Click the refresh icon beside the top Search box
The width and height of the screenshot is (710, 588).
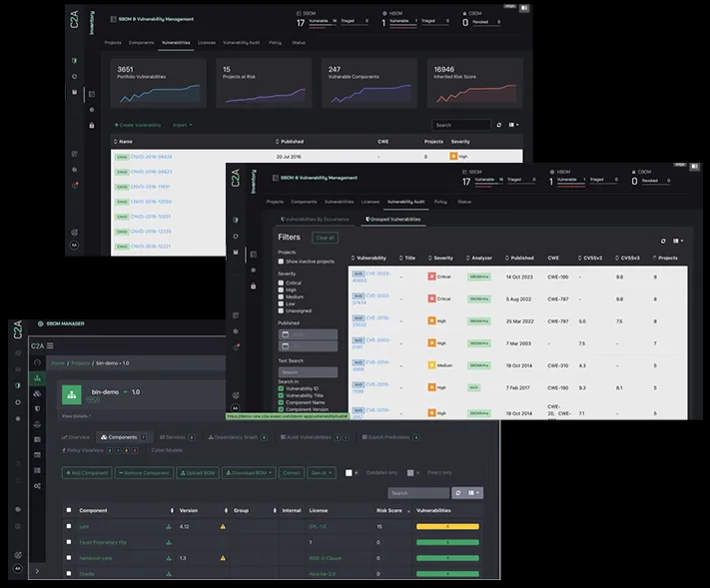pyautogui.click(x=499, y=125)
